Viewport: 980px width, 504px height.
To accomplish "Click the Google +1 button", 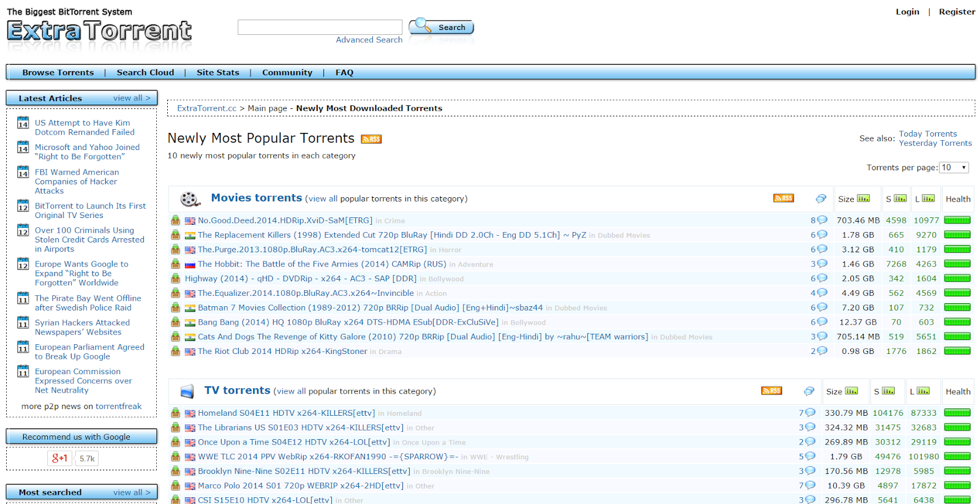I will 60,458.
